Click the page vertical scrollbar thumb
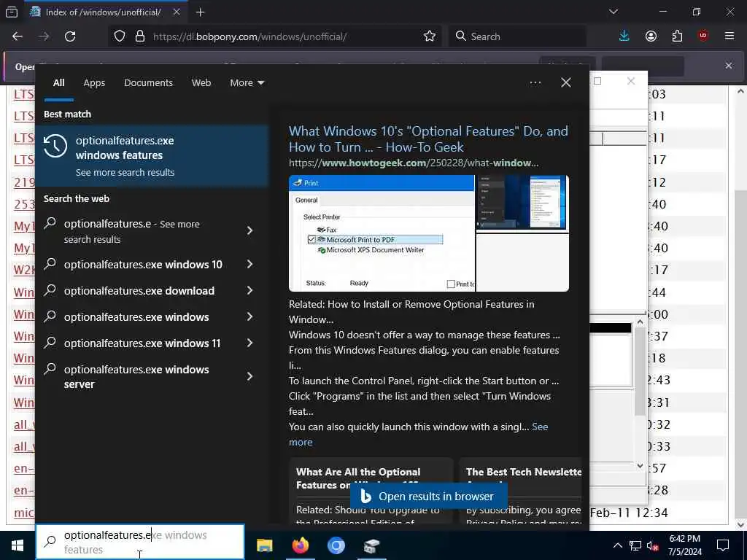747x560 pixels. pyautogui.click(x=740, y=352)
